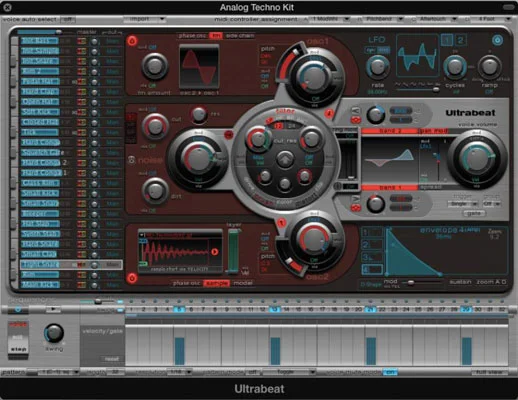The image size is (518, 400).
Task: Click the LFO waveform shape slider
Action: coord(417,89)
